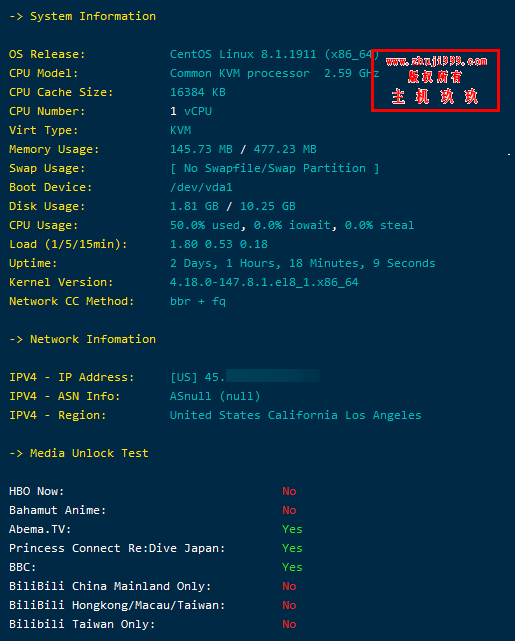Image resolution: width=515 pixels, height=641 pixels.
Task: Select the bbr + fq method value
Action: point(198,301)
